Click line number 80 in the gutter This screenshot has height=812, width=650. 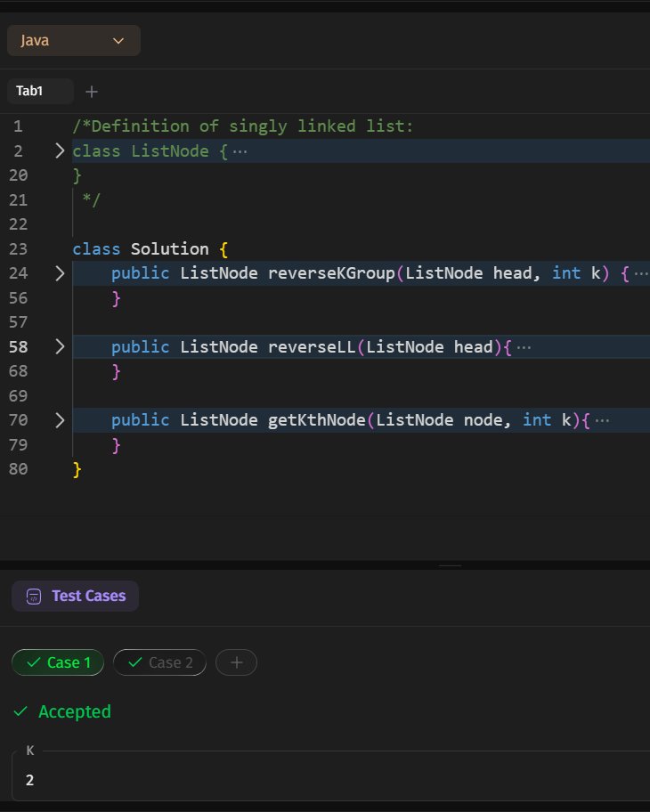[x=18, y=469]
